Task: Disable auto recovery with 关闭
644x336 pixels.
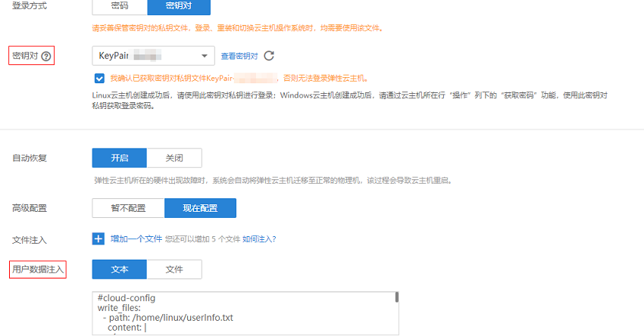Action: 174,157
